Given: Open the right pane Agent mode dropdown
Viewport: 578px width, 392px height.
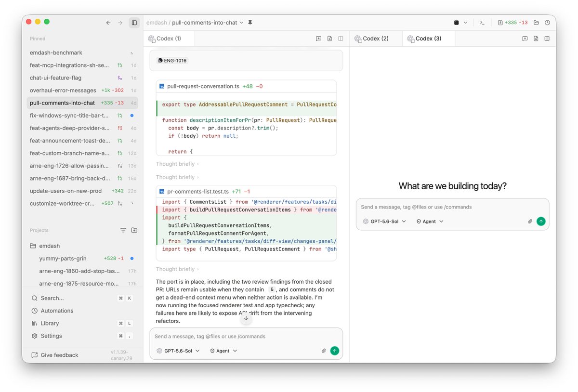Looking at the screenshot, I should tap(430, 222).
